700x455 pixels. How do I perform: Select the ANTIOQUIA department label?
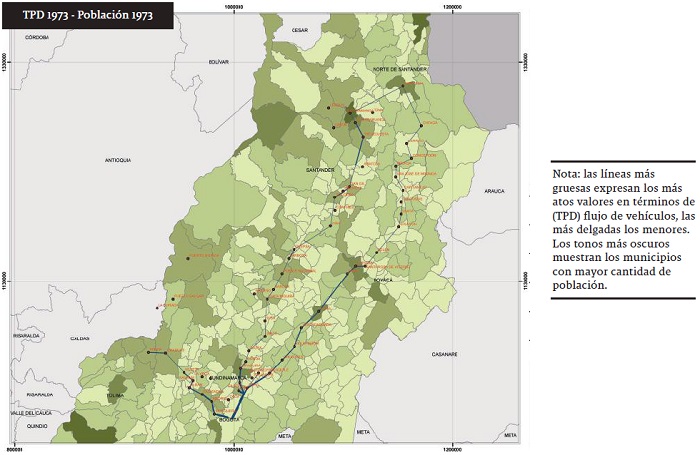point(118,160)
